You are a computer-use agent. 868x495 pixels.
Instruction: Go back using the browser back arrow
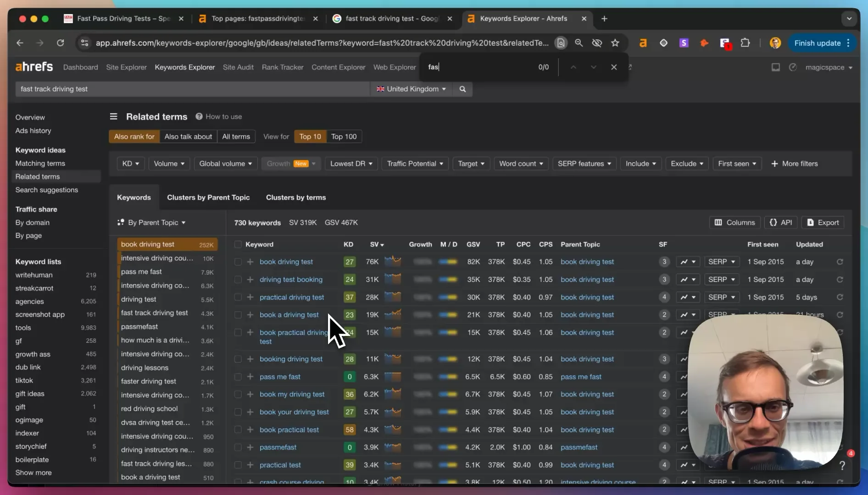pos(20,43)
